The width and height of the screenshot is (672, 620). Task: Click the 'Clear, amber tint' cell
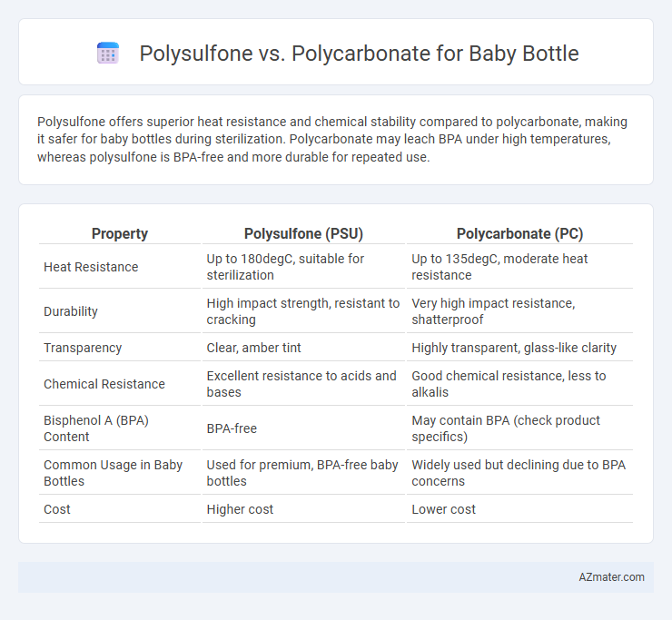[303, 348]
